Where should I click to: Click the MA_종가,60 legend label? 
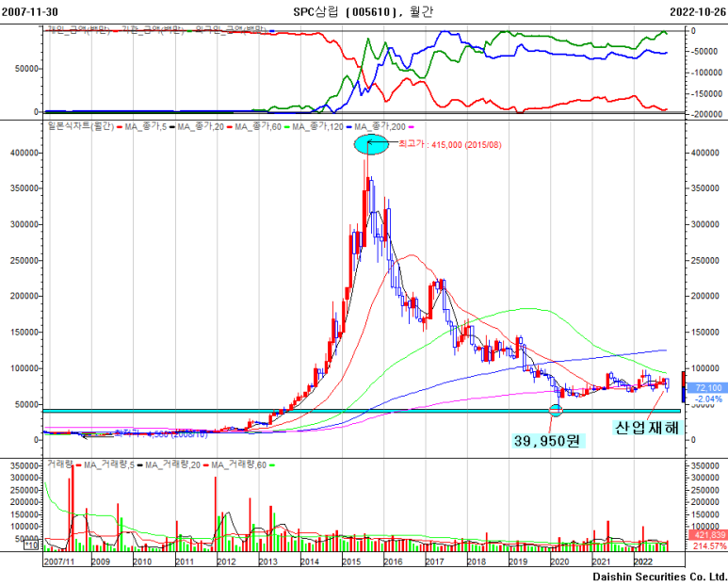(x=258, y=126)
